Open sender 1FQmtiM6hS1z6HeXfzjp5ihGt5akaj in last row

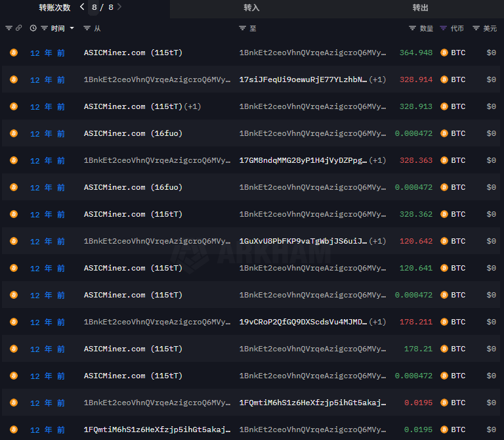(x=157, y=429)
